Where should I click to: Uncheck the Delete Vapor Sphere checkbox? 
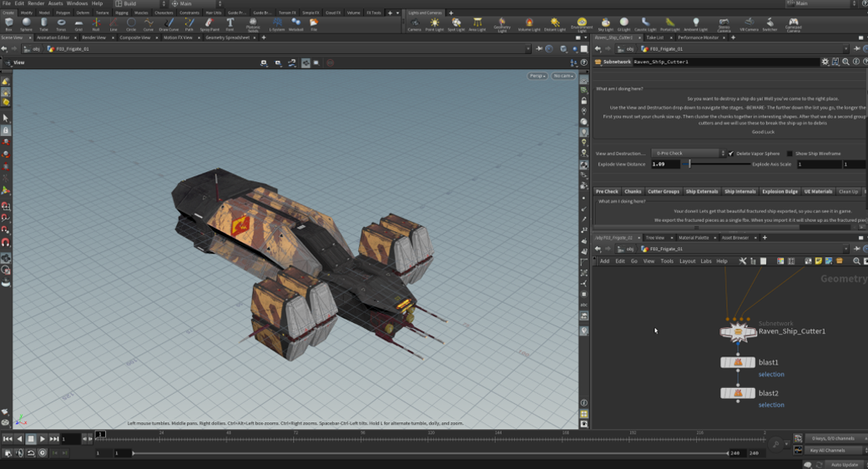(x=731, y=154)
